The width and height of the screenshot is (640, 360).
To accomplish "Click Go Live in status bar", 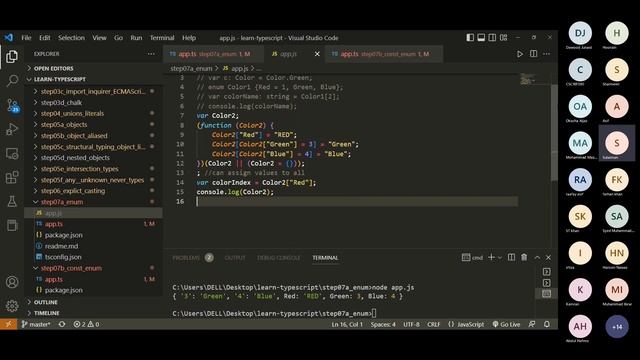I will [x=506, y=324].
